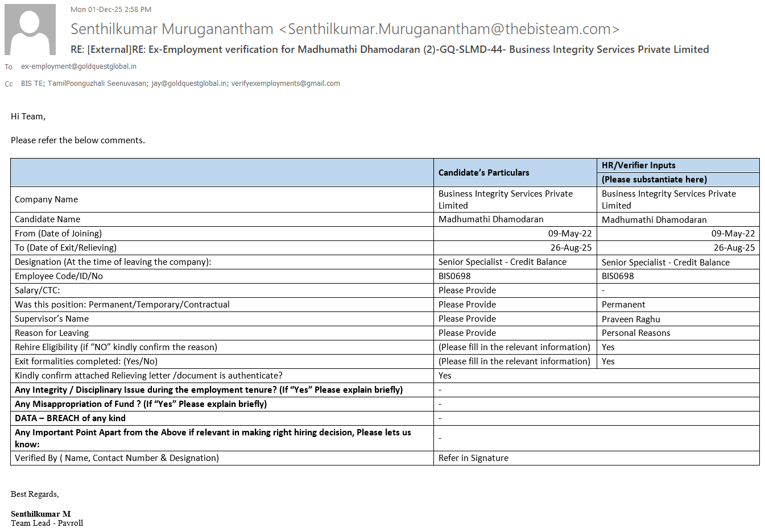Click the HR/Verifier Inputs column header
Screen dimensions: 765x532
[638, 165]
